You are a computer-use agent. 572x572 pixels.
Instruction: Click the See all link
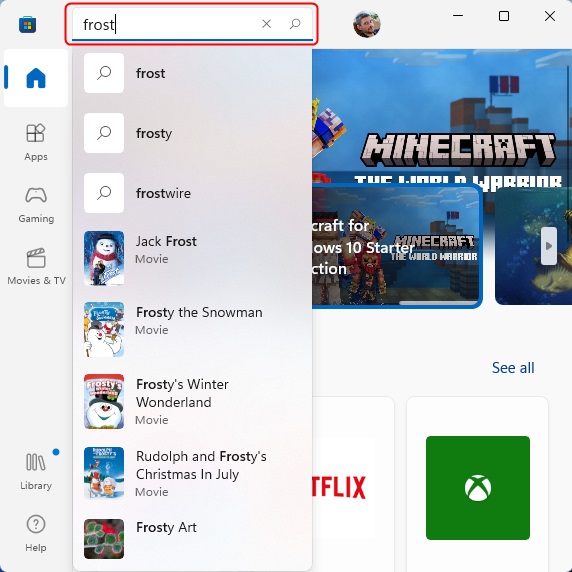(513, 368)
